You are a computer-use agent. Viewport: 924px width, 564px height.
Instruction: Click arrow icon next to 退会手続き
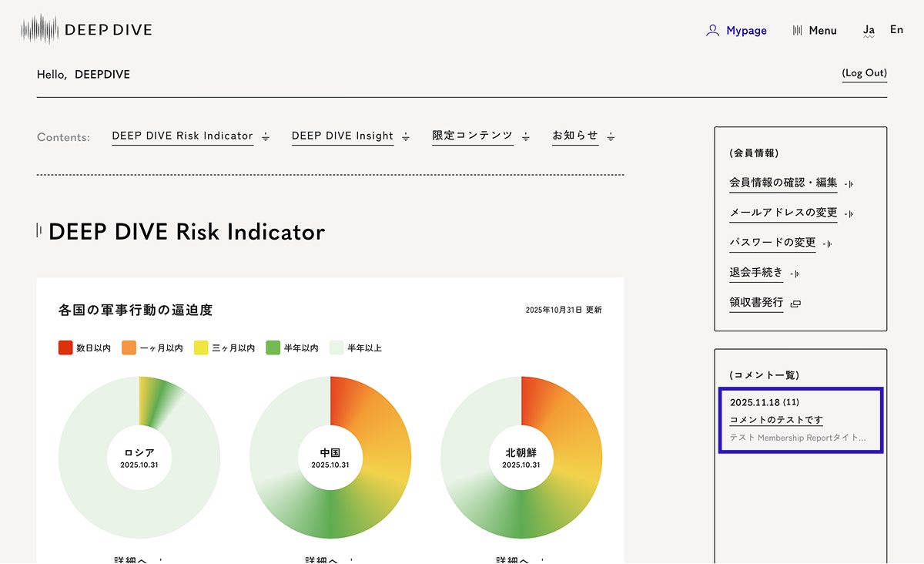coord(795,274)
